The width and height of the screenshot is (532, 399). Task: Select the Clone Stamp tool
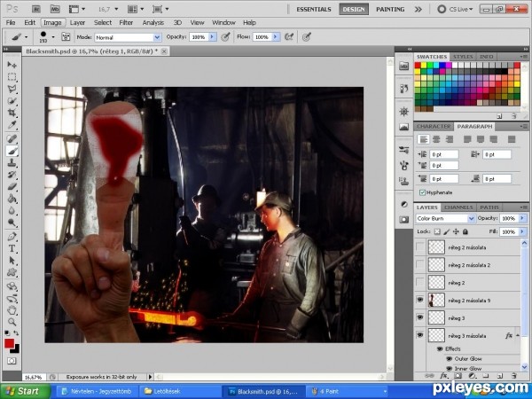tap(12, 163)
